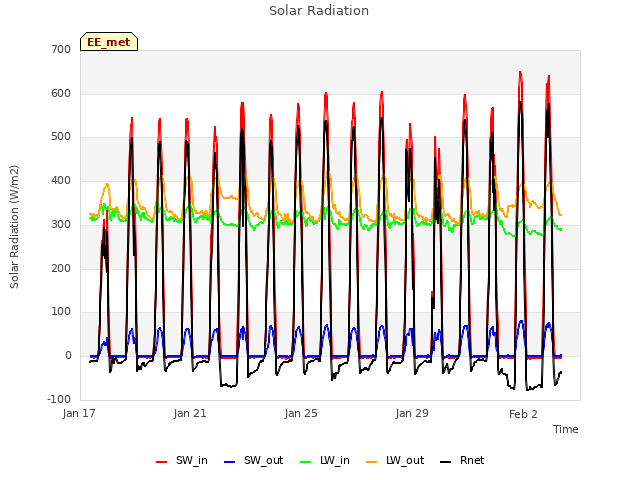Click the Jan 29 x-axis tick label
The height and width of the screenshot is (480, 640).
click(412, 413)
